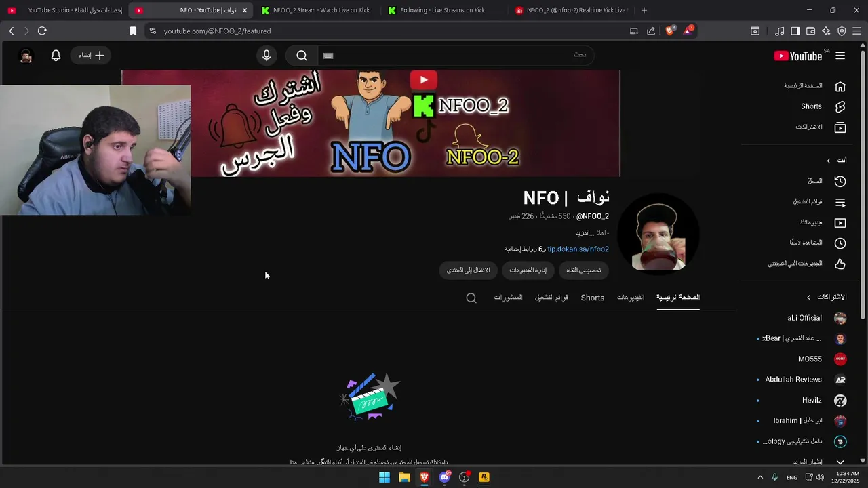Viewport: 868px width, 488px height.
Task: Switch to NFOO_2 Realtime Kick tab
Action: (570, 10)
